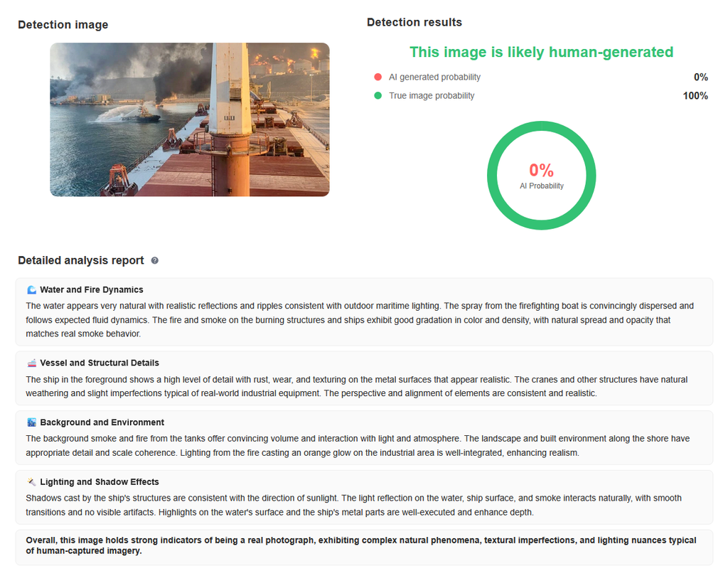Click the Background and Environment section icon

click(31, 422)
